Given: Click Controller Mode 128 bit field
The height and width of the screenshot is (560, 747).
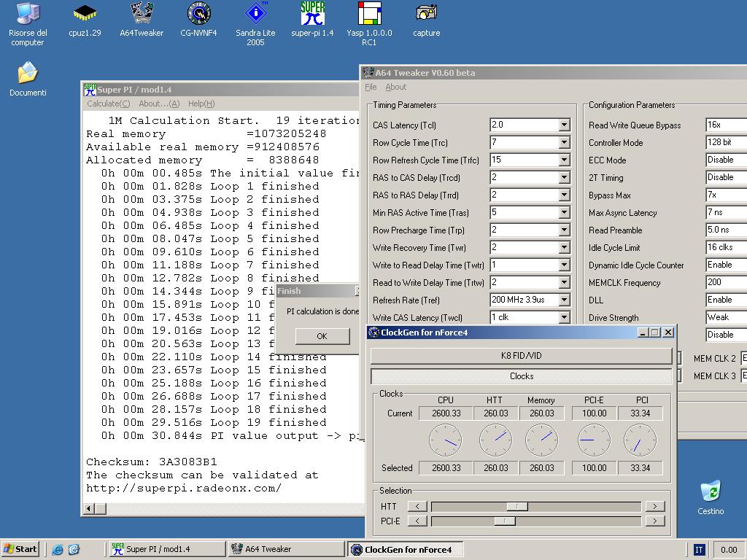Looking at the screenshot, I should tap(726, 142).
